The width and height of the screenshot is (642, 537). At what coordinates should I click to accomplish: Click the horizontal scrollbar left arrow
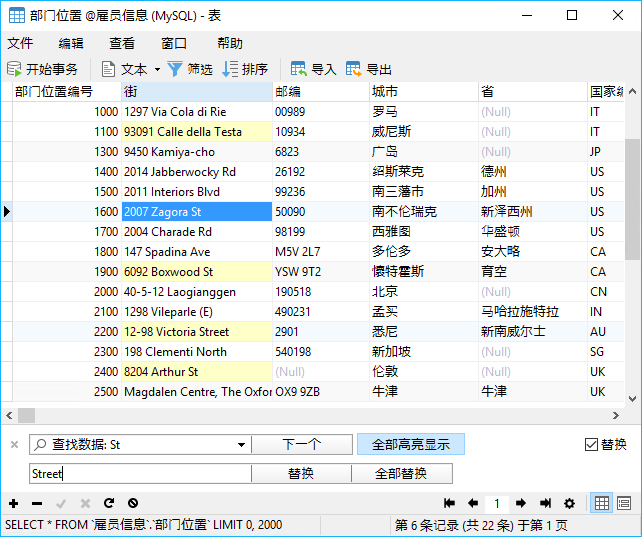tap(9, 415)
